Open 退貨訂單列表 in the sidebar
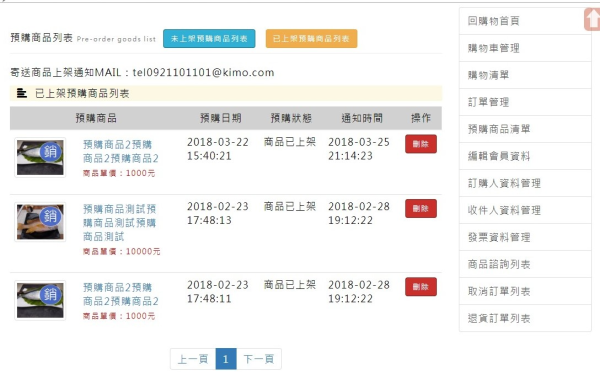The height and width of the screenshot is (385, 600). pyautogui.click(x=525, y=318)
